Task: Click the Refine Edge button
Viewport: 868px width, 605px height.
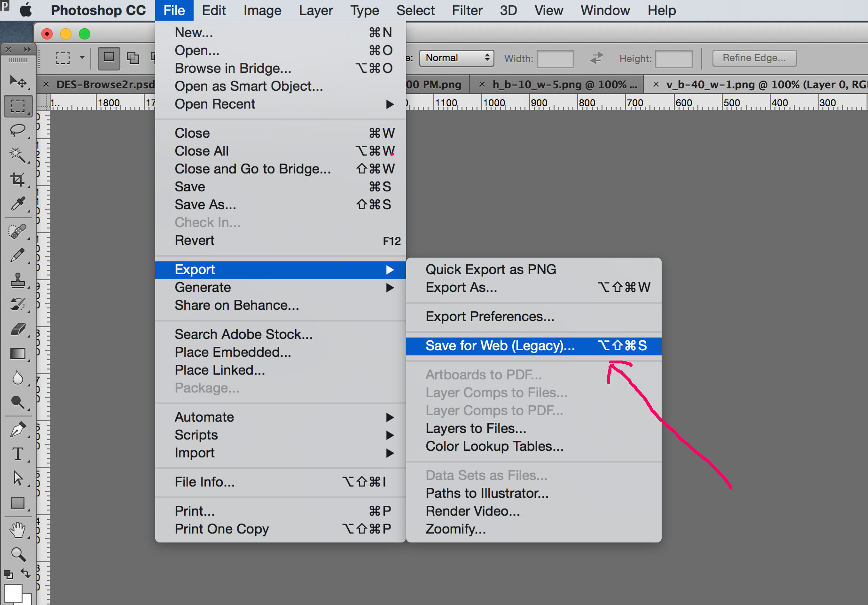Action: [x=754, y=58]
